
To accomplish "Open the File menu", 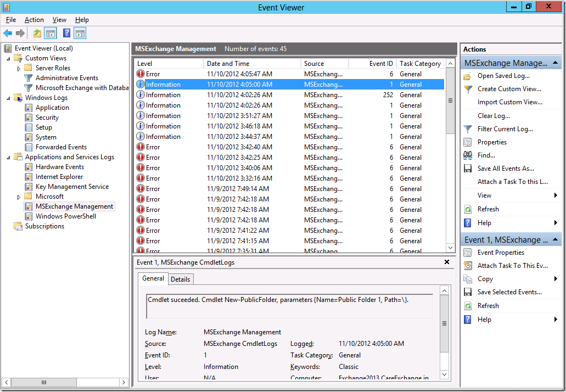I will (x=11, y=20).
